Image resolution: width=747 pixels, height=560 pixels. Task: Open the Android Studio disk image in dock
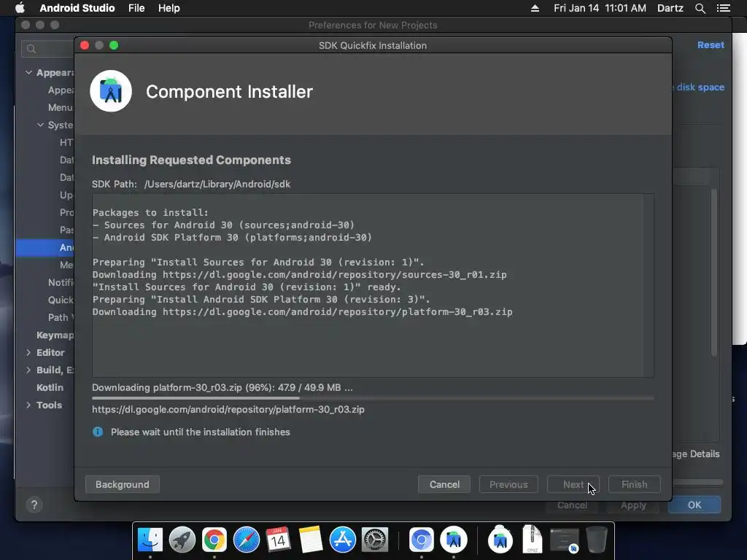click(500, 540)
